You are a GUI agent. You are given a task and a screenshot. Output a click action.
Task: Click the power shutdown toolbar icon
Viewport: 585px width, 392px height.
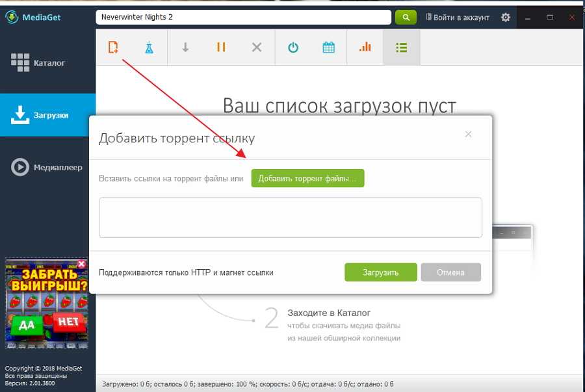293,47
